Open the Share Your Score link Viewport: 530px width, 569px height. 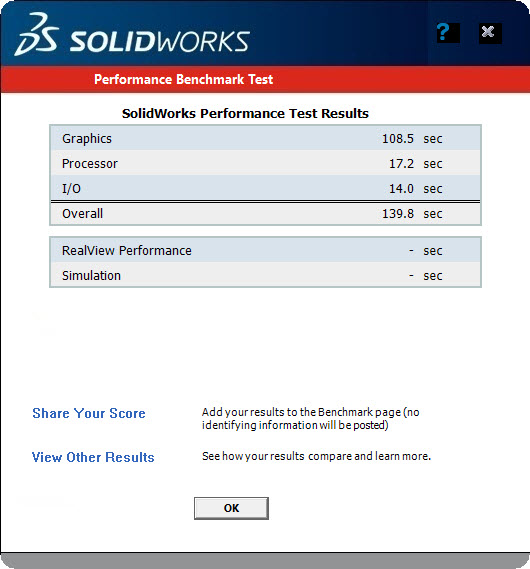pos(89,413)
